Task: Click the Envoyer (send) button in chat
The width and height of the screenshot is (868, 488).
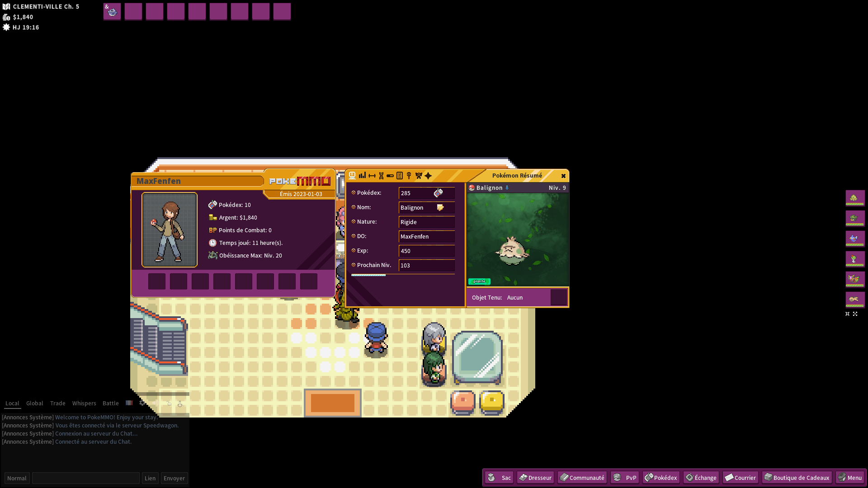Action: point(174,478)
